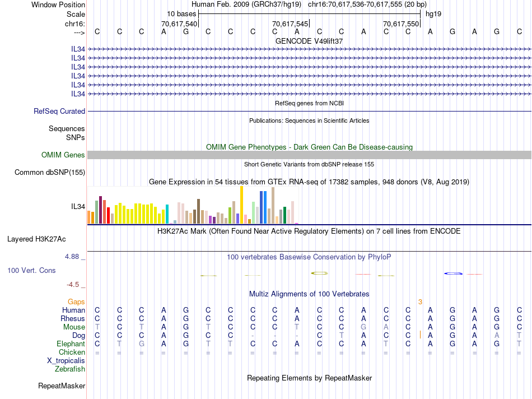This screenshot has height=399, width=532.
Task: Open the RefSeq Curated track label
Action: (59, 112)
